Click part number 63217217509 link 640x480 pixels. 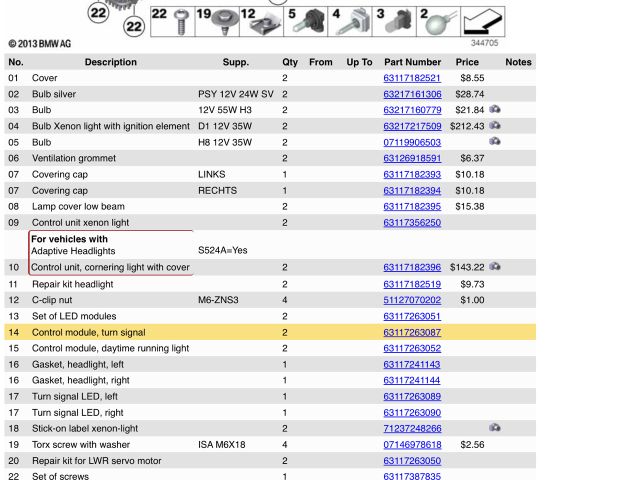click(x=412, y=126)
